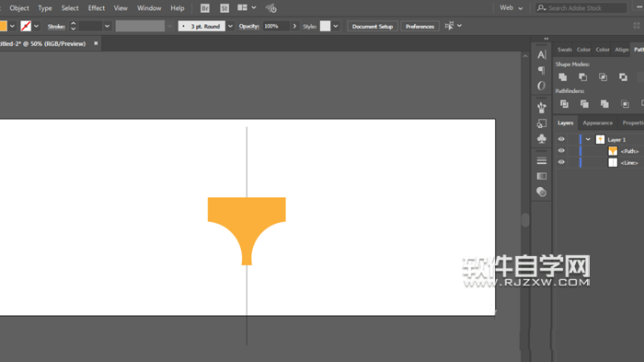644x362 pixels.
Task: Click the Document Setup button
Action: coord(373,27)
